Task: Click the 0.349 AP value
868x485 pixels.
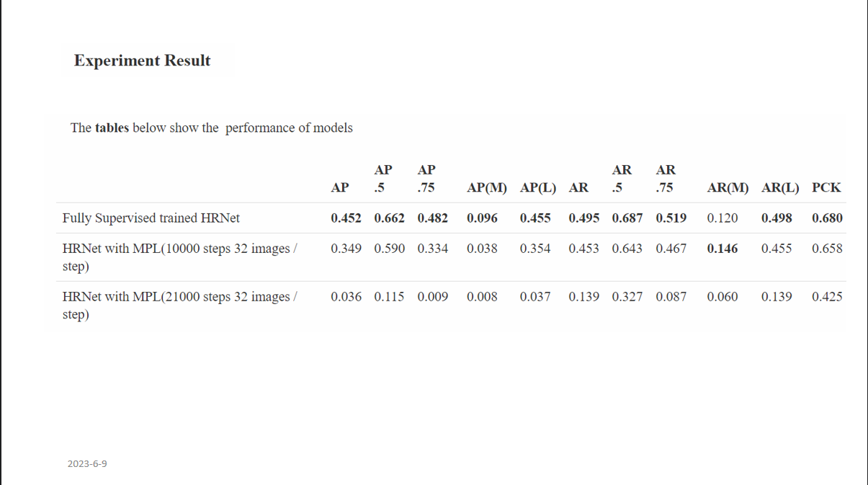Action: pos(346,248)
